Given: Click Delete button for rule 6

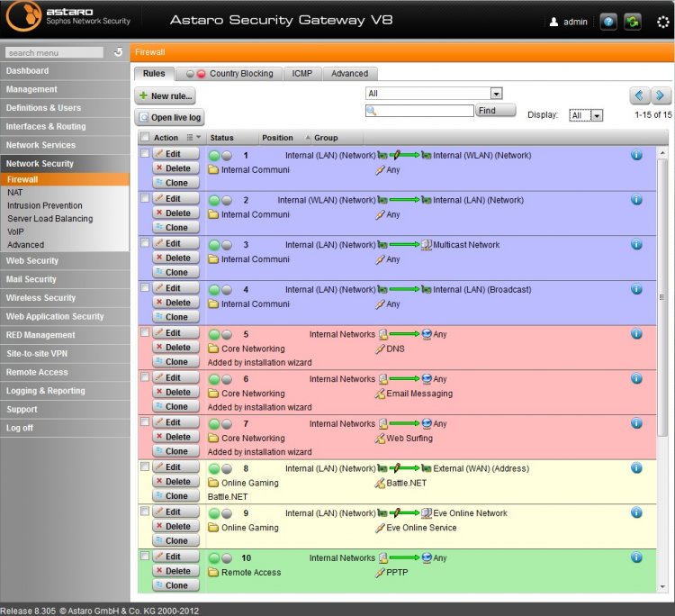Looking at the screenshot, I should coord(175,392).
